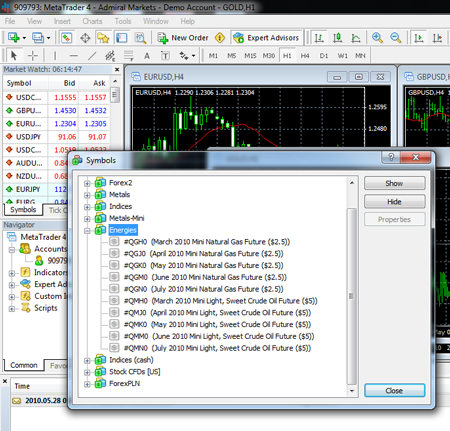Open the arrows tool dropdown
Image resolution: width=450 pixels, height=431 pixels.
click(x=193, y=56)
